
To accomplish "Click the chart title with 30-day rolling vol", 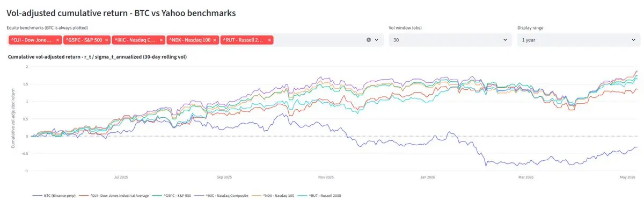I will (x=98, y=56).
